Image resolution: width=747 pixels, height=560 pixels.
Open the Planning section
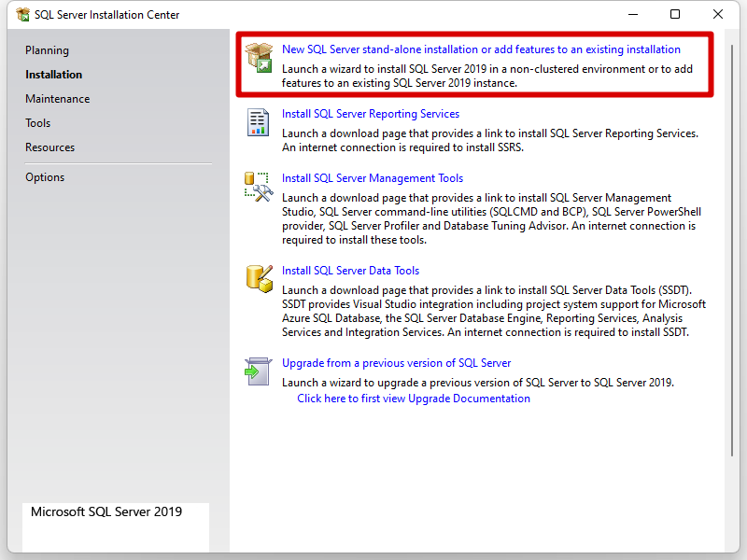(x=48, y=50)
